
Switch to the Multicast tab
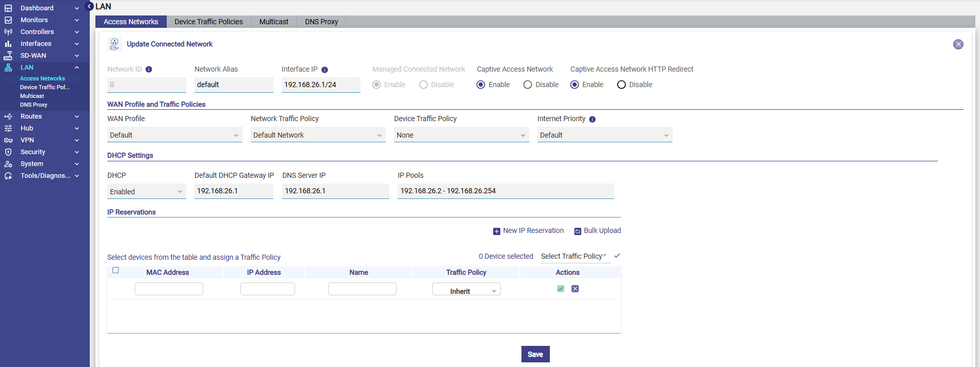[x=273, y=22]
